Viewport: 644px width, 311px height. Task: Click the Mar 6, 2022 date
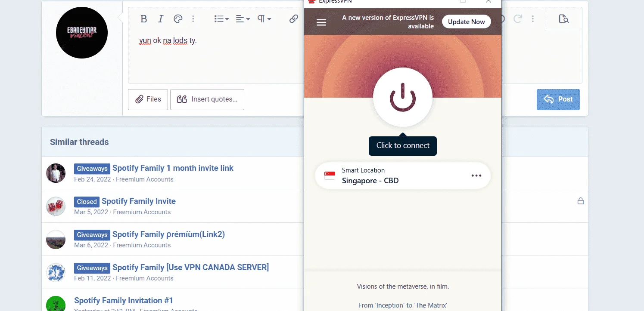(x=91, y=245)
